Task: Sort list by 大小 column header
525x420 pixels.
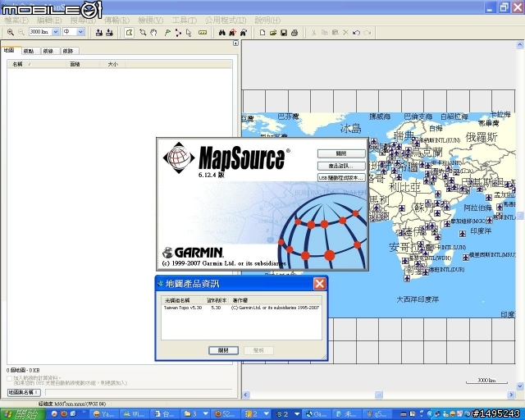Action: point(112,64)
